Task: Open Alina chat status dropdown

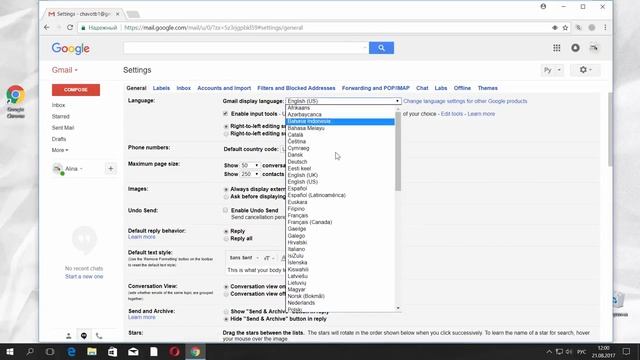Action: coord(74,169)
